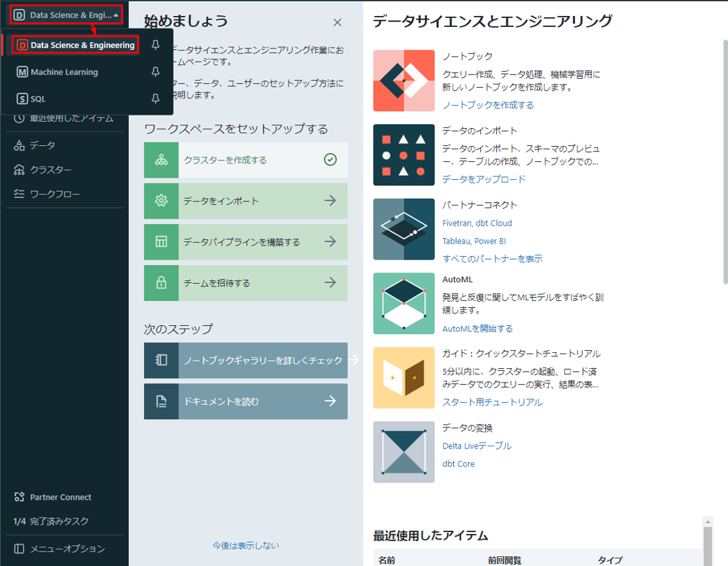This screenshot has width=728, height=566.
Task: Open the ノートブックを作成する link
Action: pos(488,105)
